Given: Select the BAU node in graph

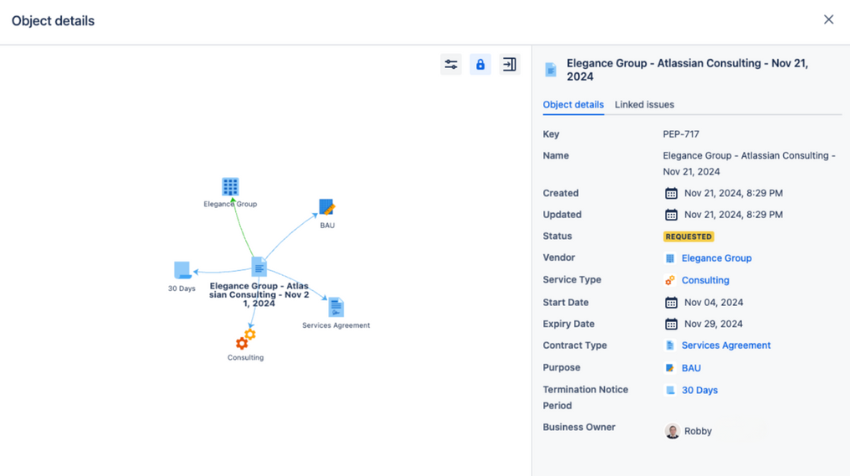Looking at the screenshot, I should 327,207.
